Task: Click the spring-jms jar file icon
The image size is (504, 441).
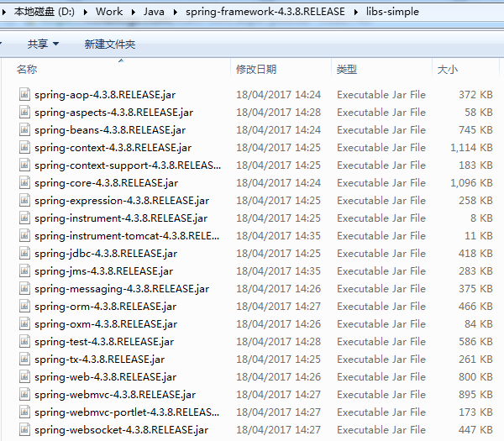Action: (x=24, y=271)
